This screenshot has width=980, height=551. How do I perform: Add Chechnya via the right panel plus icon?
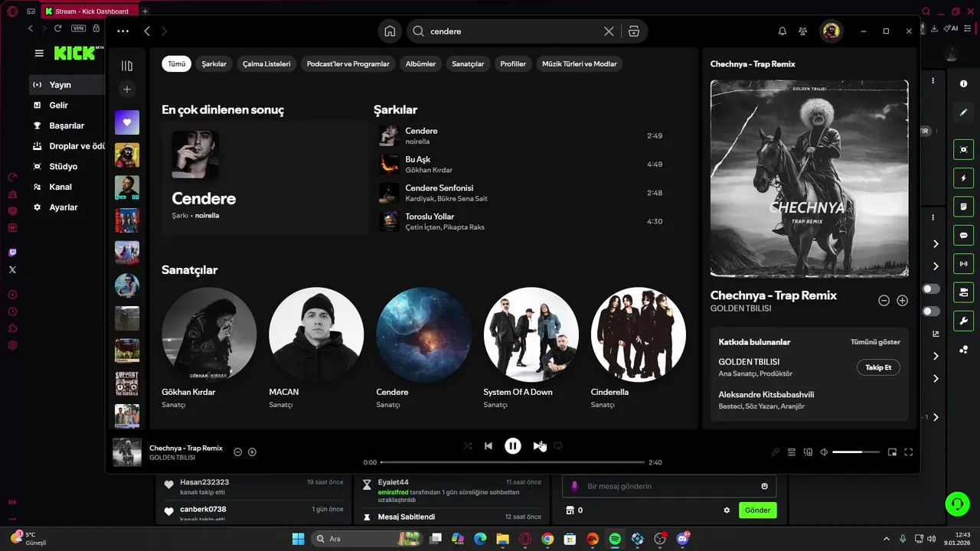(902, 301)
